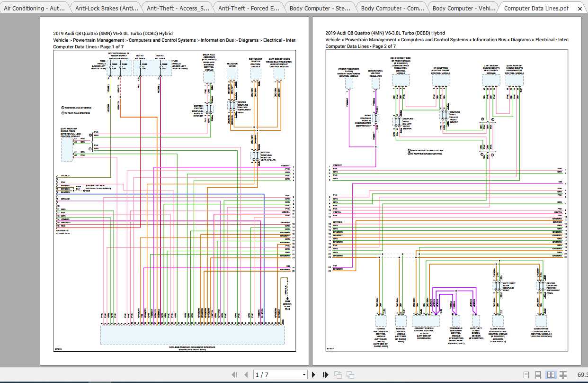Image resolution: width=588 pixels, height=383 pixels.
Task: Advance to the next page
Action: pyautogui.click(x=313, y=374)
